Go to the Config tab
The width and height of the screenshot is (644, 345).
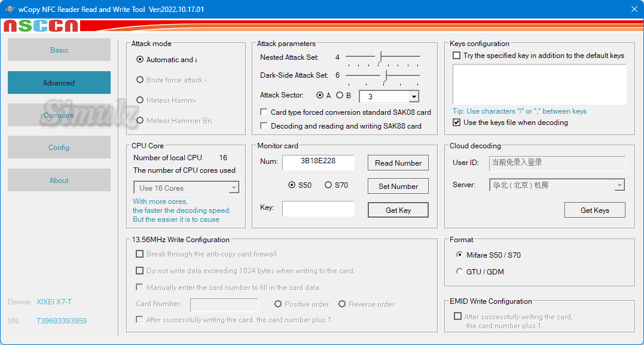59,148
